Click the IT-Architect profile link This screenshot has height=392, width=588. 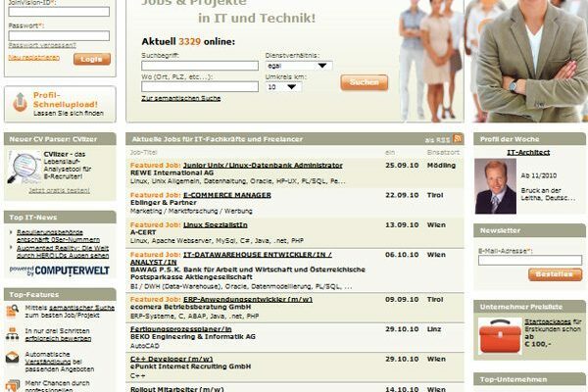click(528, 152)
